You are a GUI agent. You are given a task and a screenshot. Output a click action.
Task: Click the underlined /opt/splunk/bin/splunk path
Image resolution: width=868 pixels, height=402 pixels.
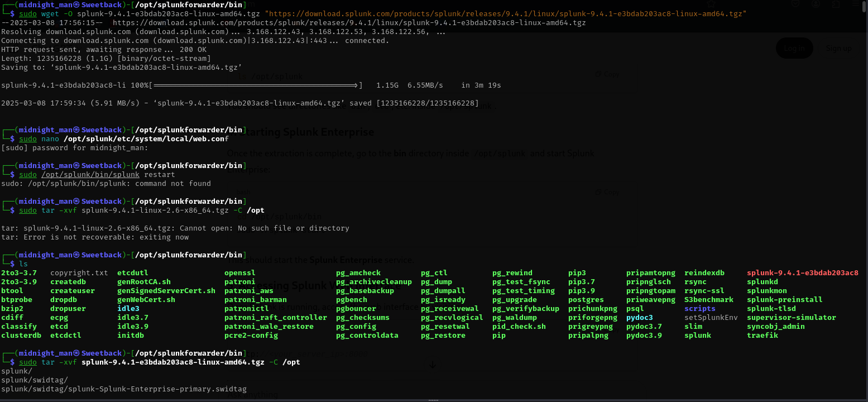[x=90, y=174]
